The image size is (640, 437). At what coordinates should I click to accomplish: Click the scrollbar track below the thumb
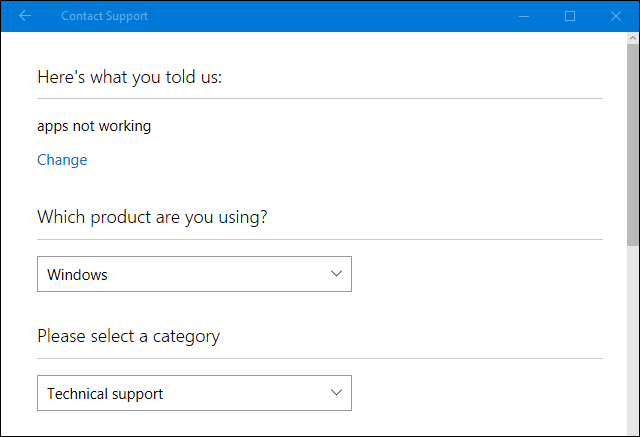(632, 340)
